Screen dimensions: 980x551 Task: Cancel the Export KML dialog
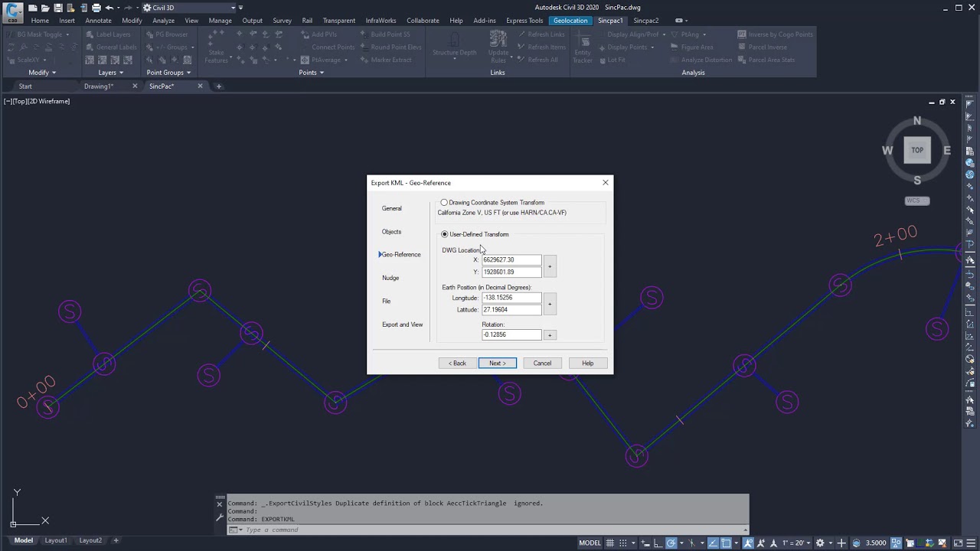point(542,364)
